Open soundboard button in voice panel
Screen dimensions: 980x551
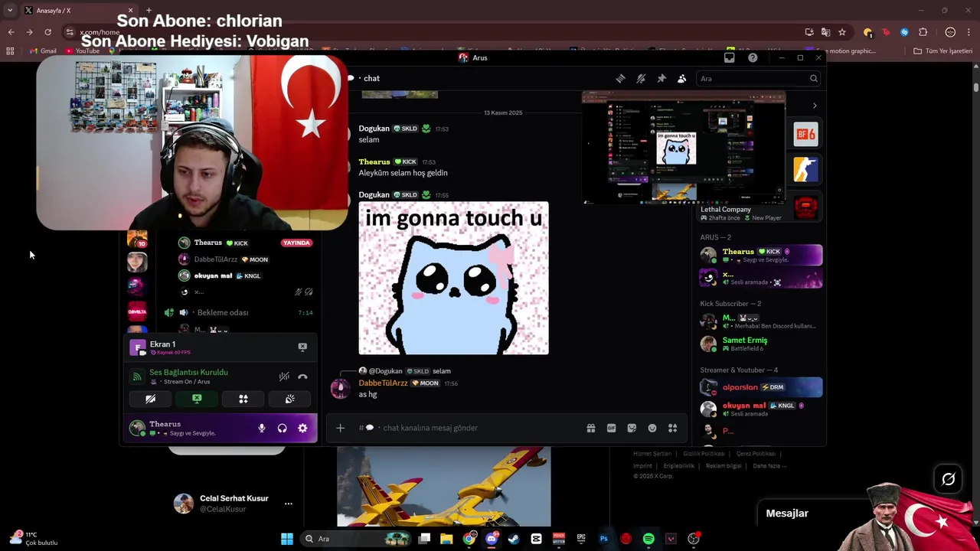(x=289, y=399)
